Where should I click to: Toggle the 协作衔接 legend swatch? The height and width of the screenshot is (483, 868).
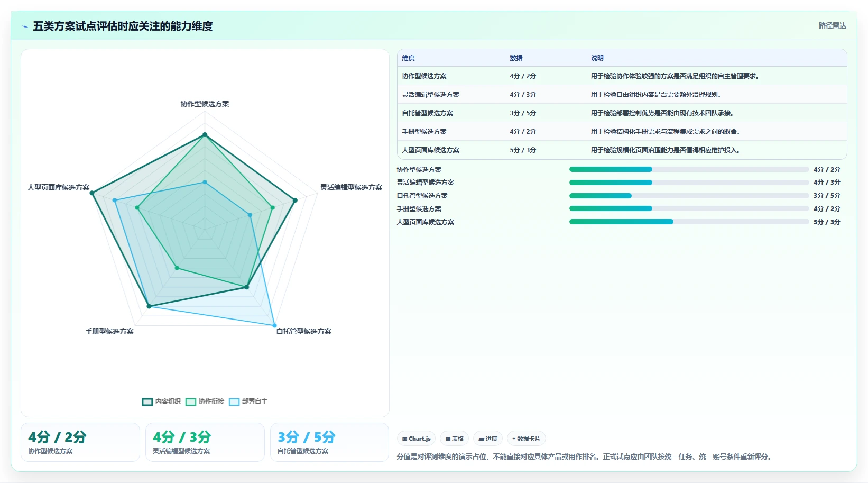(x=191, y=402)
